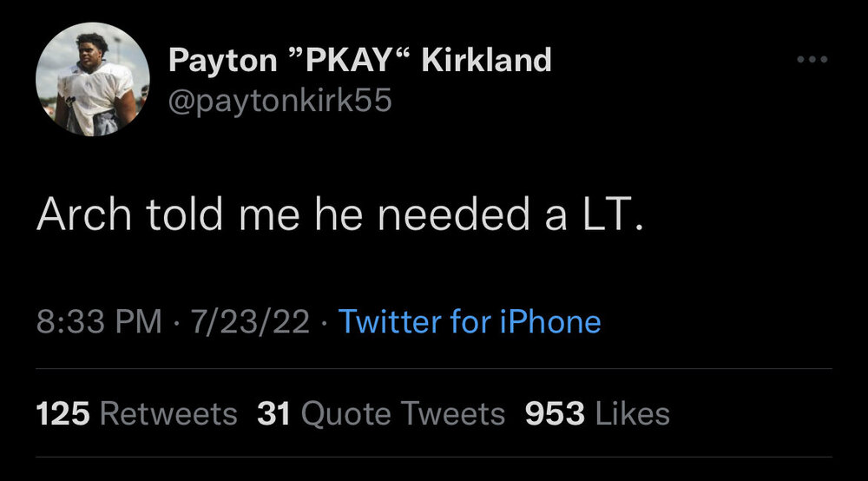The image size is (868, 481).
Task: Open the 953 Likes list
Action: [597, 413]
